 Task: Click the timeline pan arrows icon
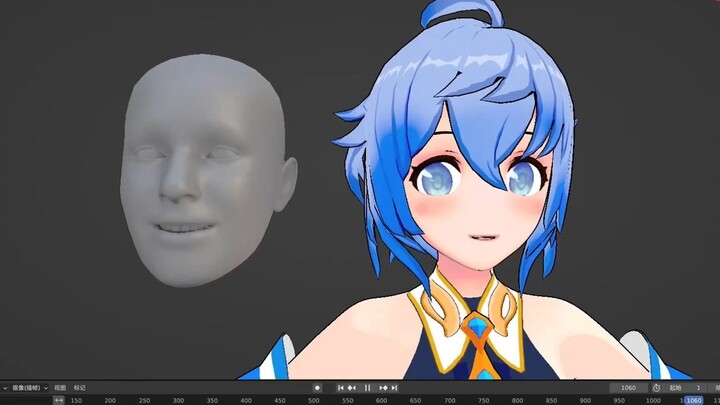(59, 400)
